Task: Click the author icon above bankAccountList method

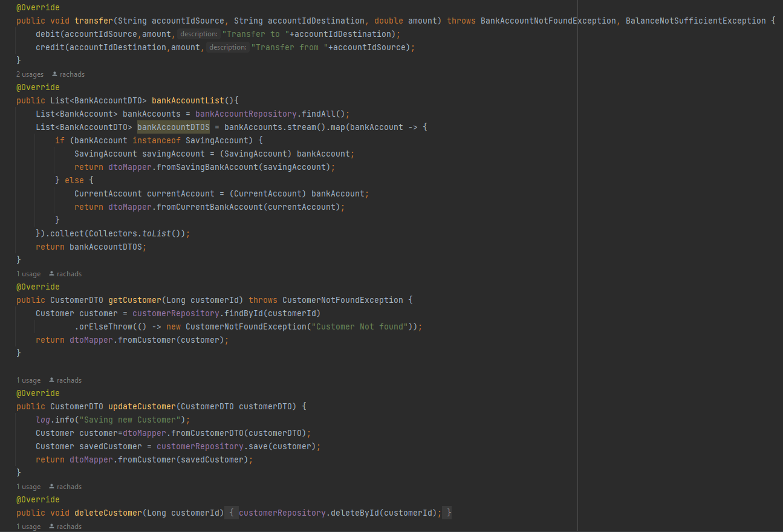Action: point(53,74)
